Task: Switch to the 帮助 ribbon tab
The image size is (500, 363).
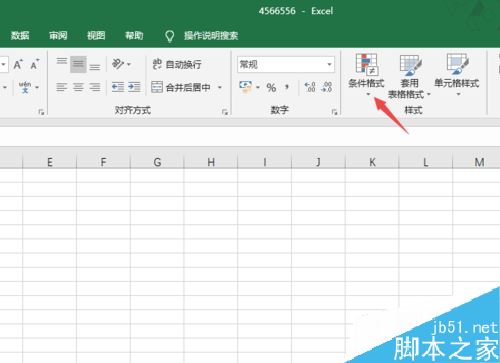Action: tap(134, 35)
